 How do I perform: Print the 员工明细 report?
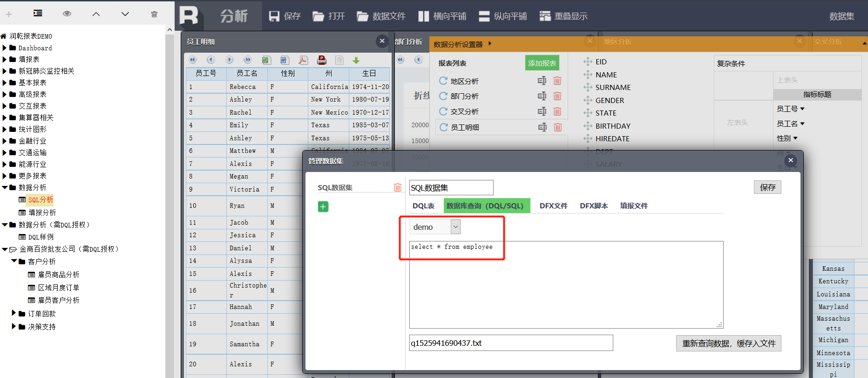(x=321, y=60)
